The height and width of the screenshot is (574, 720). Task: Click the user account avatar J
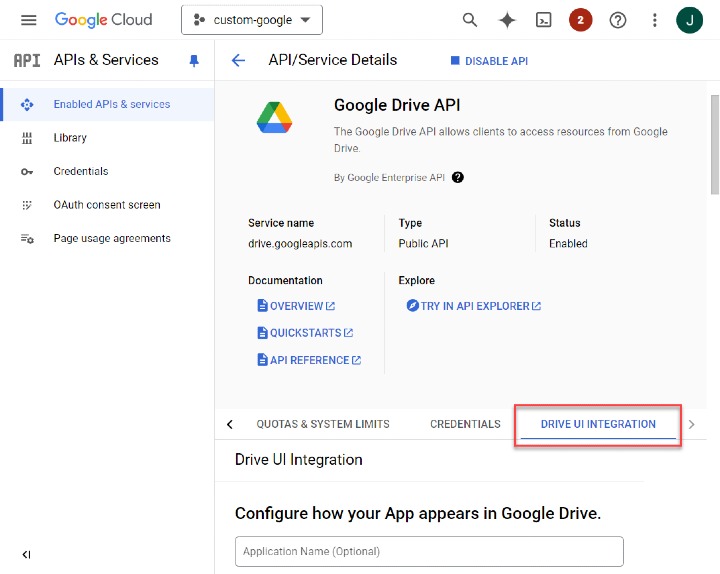pos(690,20)
